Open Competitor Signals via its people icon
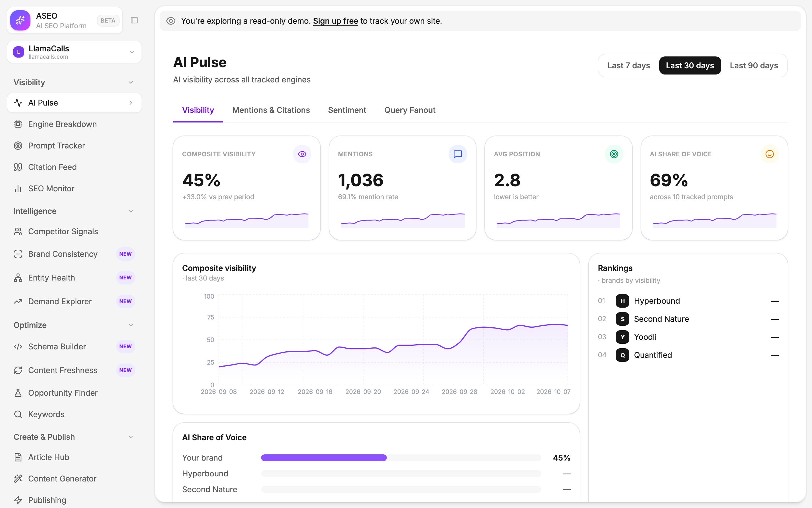 click(18, 231)
